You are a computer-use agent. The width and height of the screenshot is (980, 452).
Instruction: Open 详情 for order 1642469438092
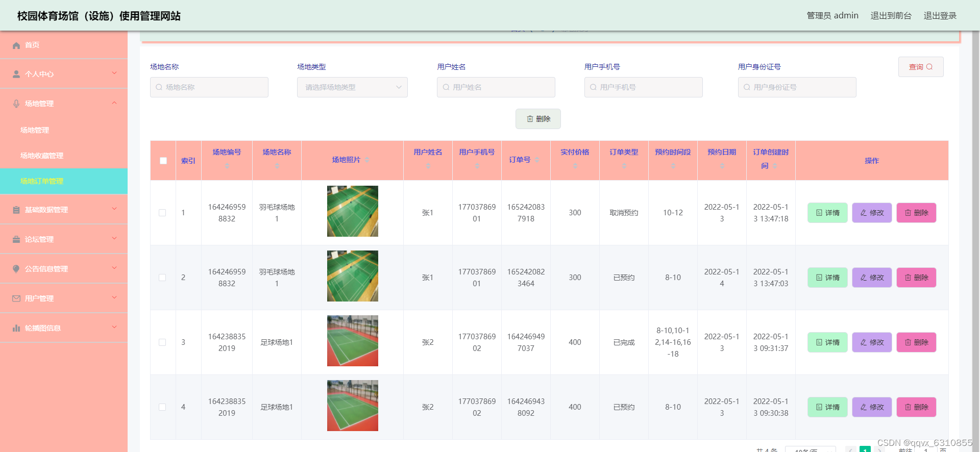(x=827, y=407)
